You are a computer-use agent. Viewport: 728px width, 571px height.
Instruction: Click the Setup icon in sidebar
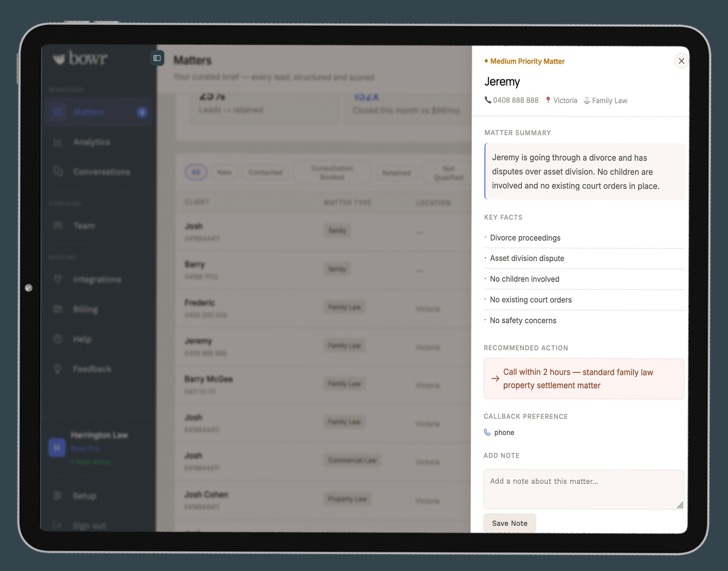pos(57,496)
